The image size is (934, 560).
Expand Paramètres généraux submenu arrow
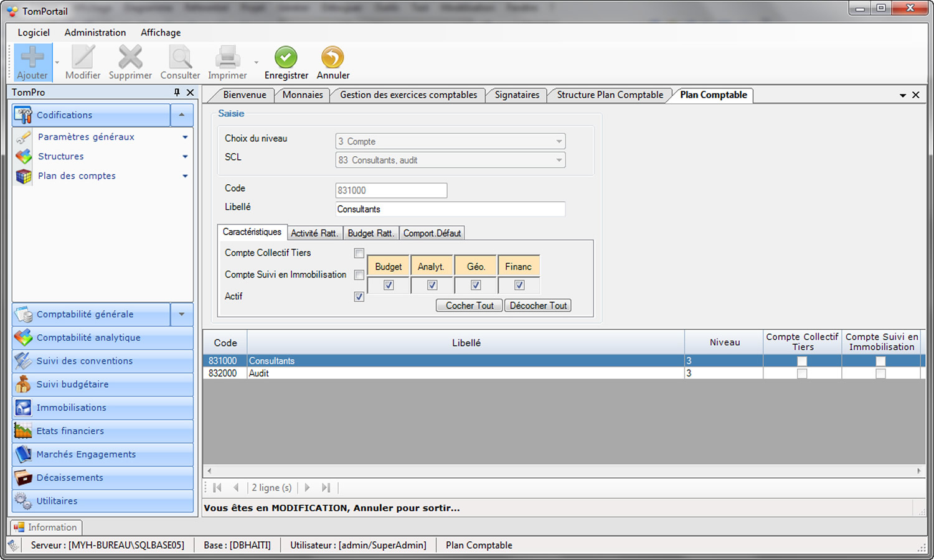[185, 137]
